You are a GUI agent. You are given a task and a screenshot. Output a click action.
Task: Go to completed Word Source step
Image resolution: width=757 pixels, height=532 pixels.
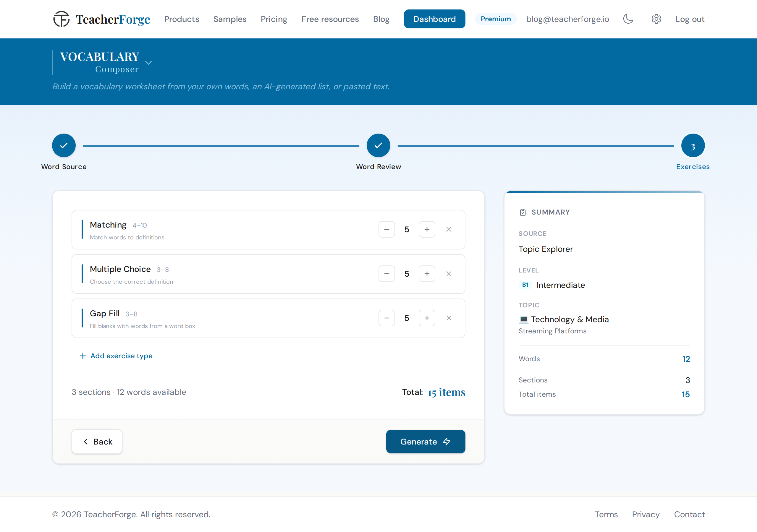click(x=64, y=145)
